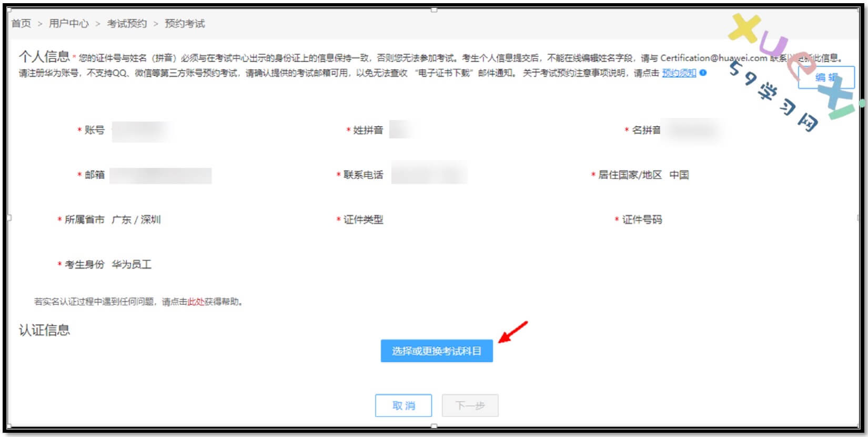The width and height of the screenshot is (868, 437).
Task: Click the blurred 账号 value field
Action: [141, 131]
